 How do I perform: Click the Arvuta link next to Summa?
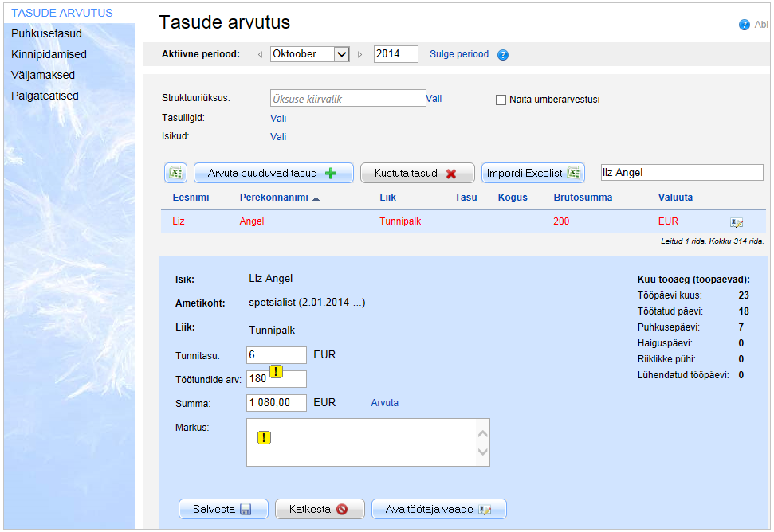click(384, 403)
